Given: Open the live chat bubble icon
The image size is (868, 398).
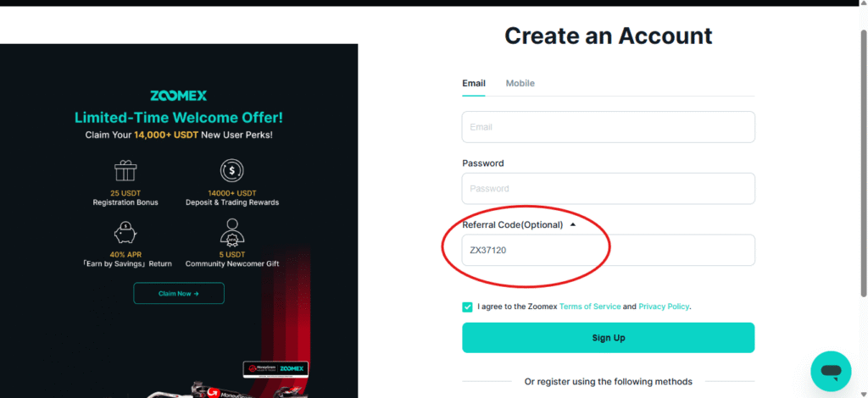Looking at the screenshot, I should click(831, 371).
